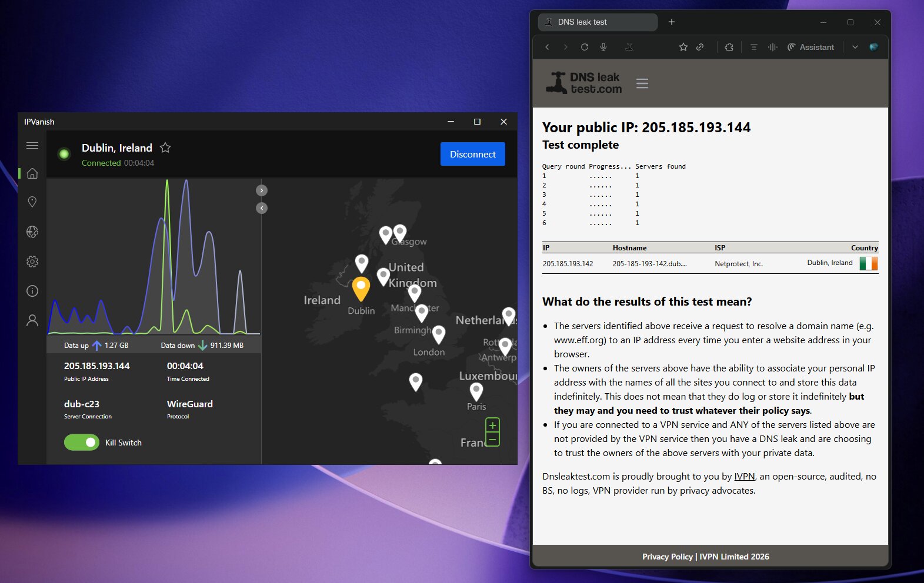
Task: Click the 205.185.193.144 public IP in IPVanish
Action: [97, 366]
